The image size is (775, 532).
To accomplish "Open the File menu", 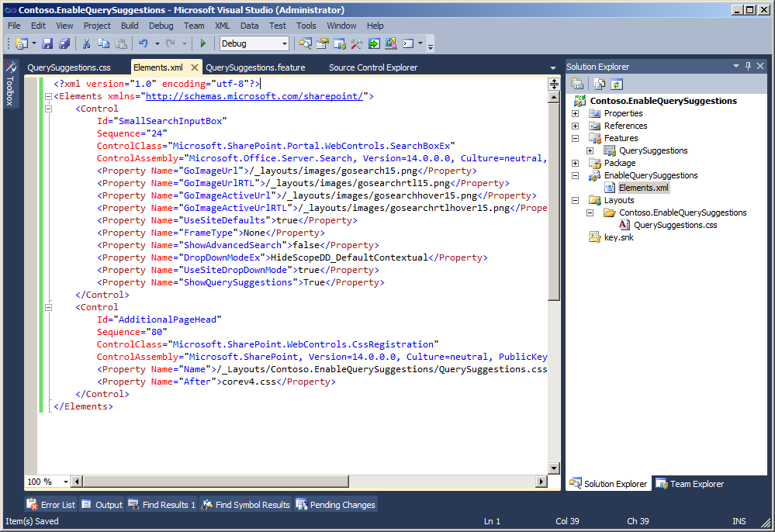I will pyautogui.click(x=14, y=26).
